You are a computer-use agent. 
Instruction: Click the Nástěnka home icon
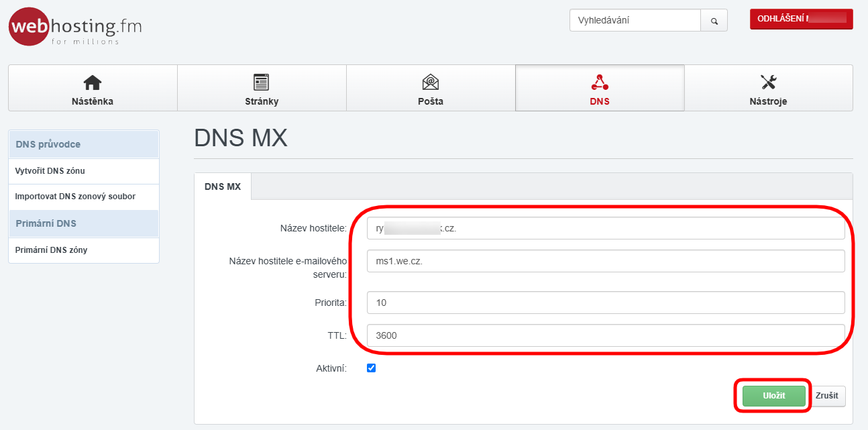coord(93,82)
